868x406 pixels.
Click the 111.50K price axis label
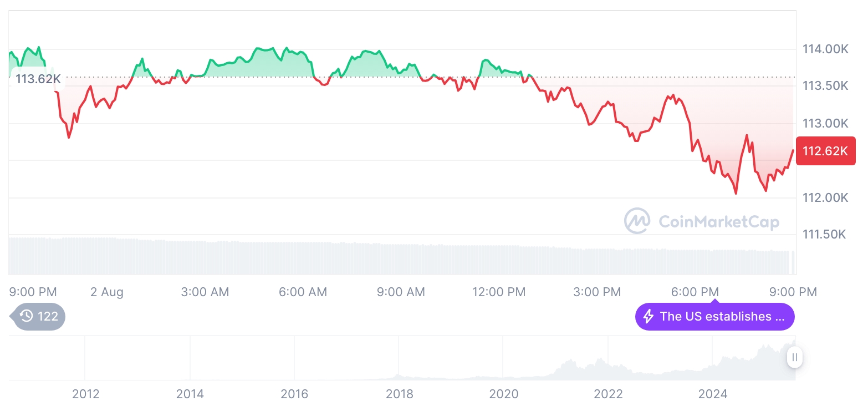[824, 235]
